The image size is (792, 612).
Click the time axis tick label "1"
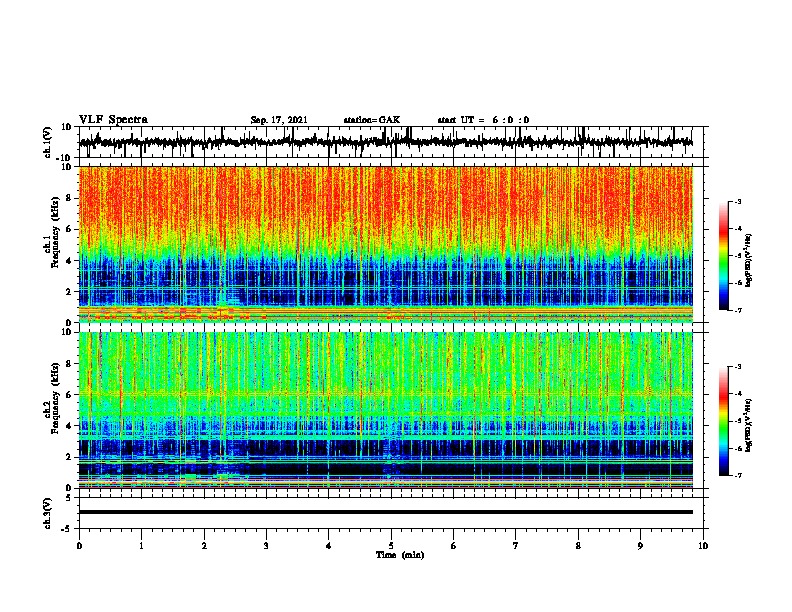(141, 546)
